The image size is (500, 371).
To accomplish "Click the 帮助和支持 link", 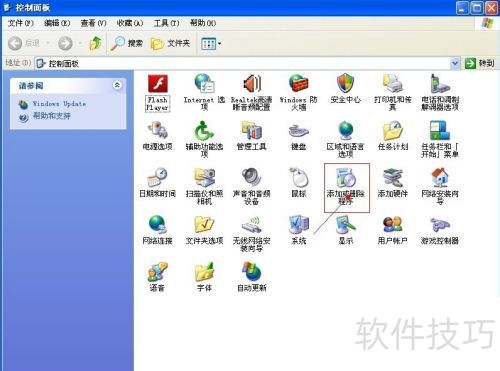I will 52,116.
